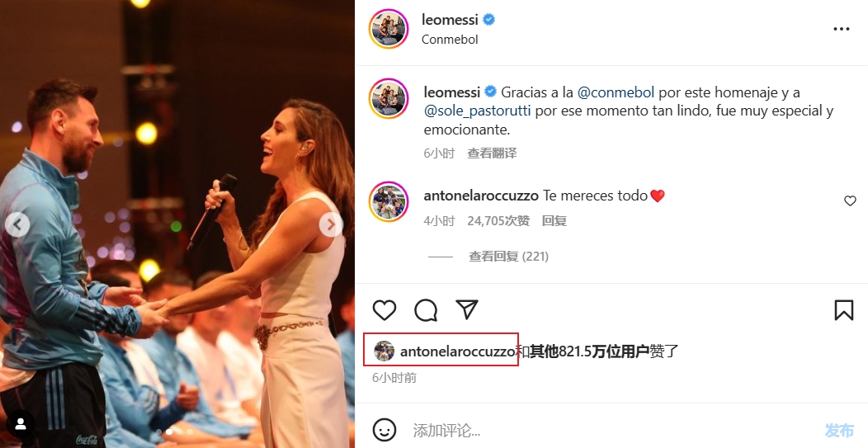Share post using paper plane icon

tap(467, 309)
